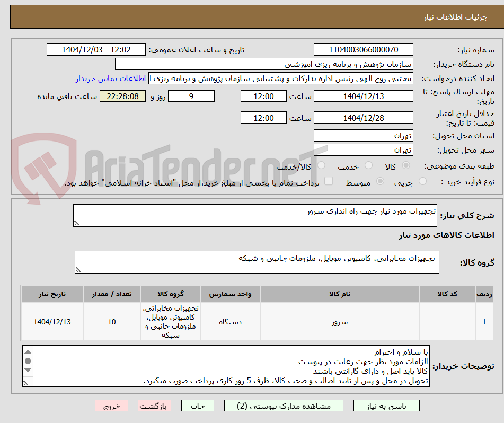The image size is (504, 423).
Task: Open مشاهده مدارک پیوستی (2) attachments
Action: click(284, 406)
